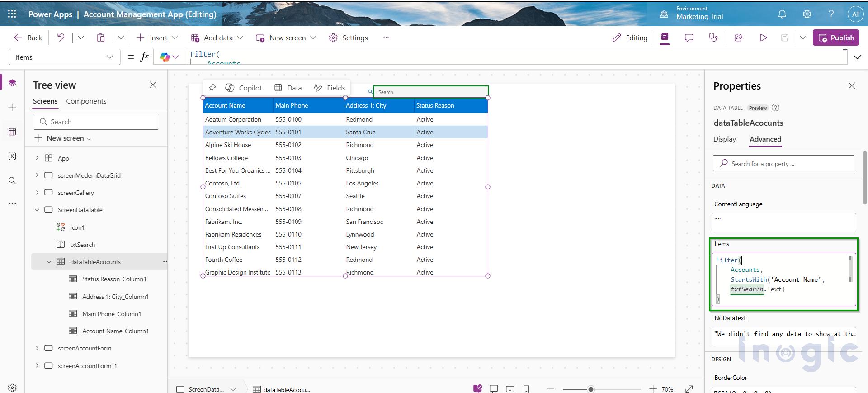Open the save options dropdown arrow
Viewport: 868px width, 393px height.
[x=803, y=38]
